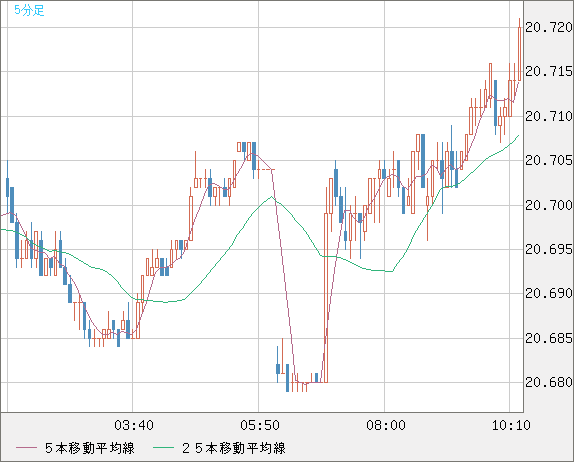Click the 20.680 price axis label
Screen dimensions: 574x462
click(549, 383)
